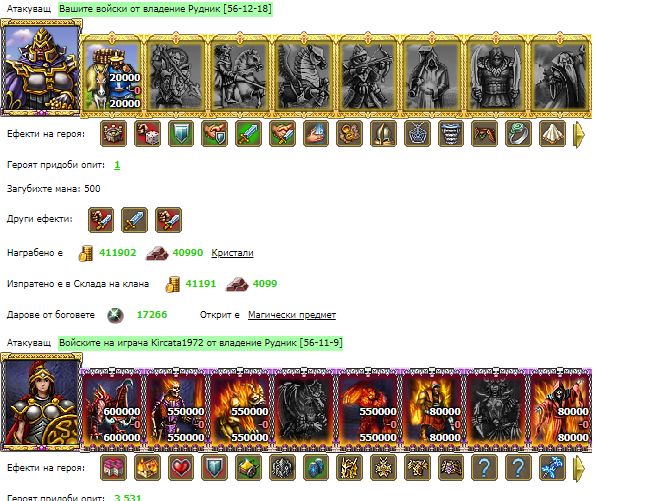Click the golden armored hero portrait

point(41,67)
